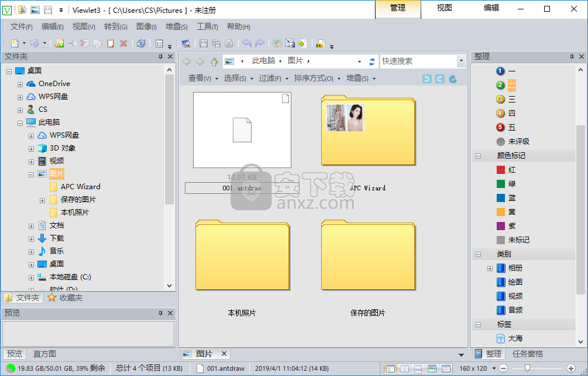Click the refresh icon in main toolbar

(x=141, y=43)
